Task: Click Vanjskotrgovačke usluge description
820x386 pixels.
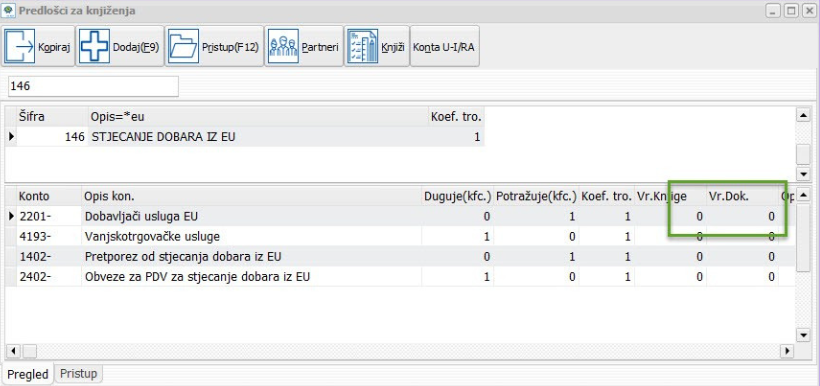Action: pyautogui.click(x=152, y=236)
